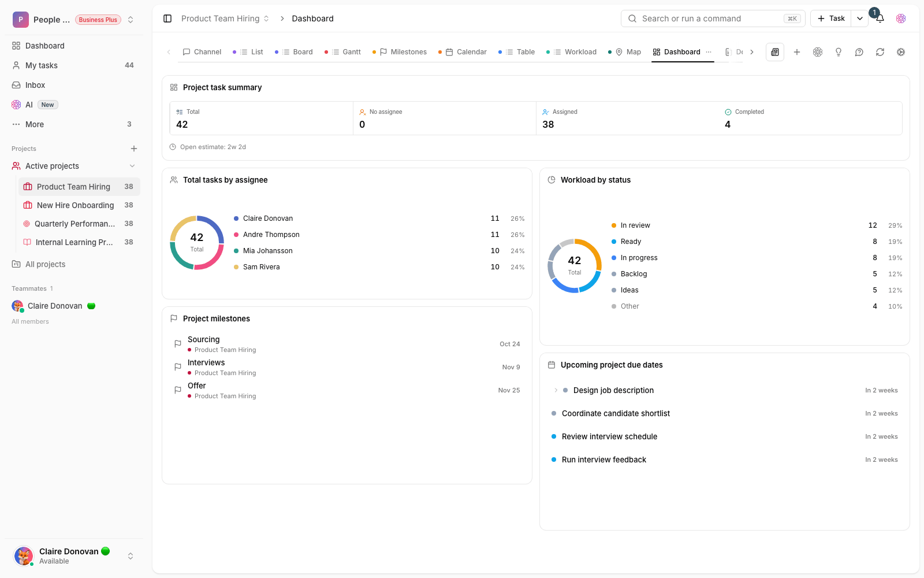Click user avatar at top right

click(901, 18)
